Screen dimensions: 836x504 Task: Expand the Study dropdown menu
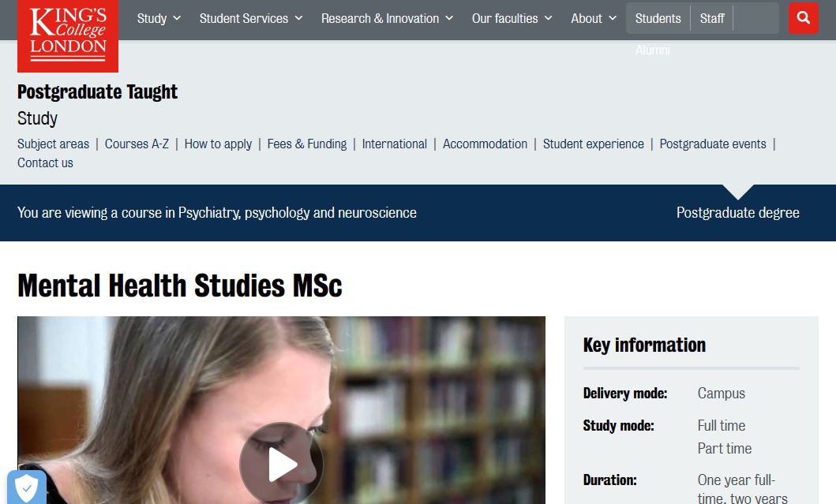coord(159,18)
